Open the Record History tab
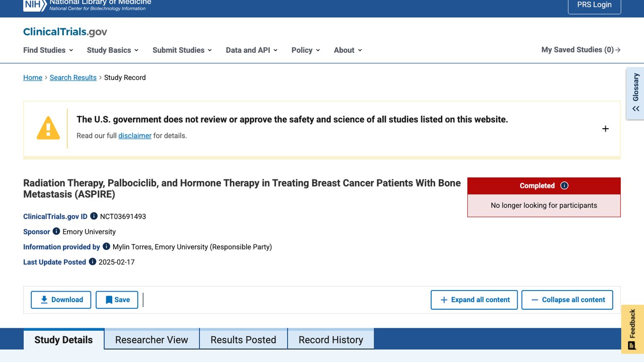 (331, 339)
